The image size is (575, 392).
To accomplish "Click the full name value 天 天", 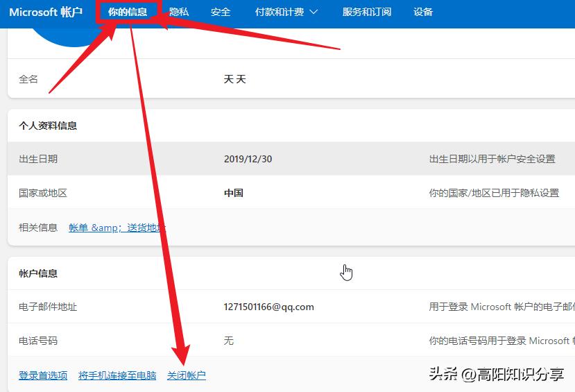I will click(234, 79).
